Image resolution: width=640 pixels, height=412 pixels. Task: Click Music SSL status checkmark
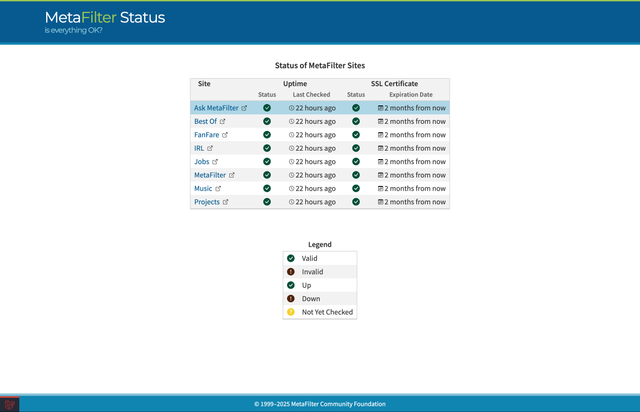(356, 188)
